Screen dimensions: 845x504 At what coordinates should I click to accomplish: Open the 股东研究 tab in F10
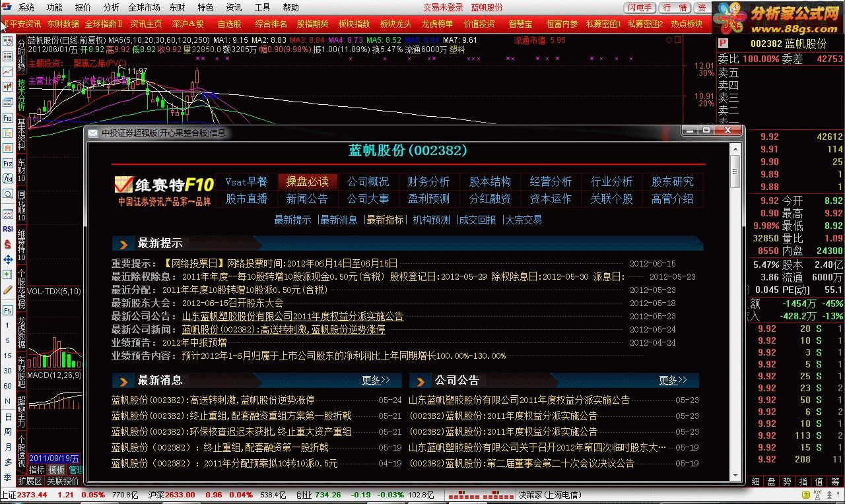(x=672, y=181)
